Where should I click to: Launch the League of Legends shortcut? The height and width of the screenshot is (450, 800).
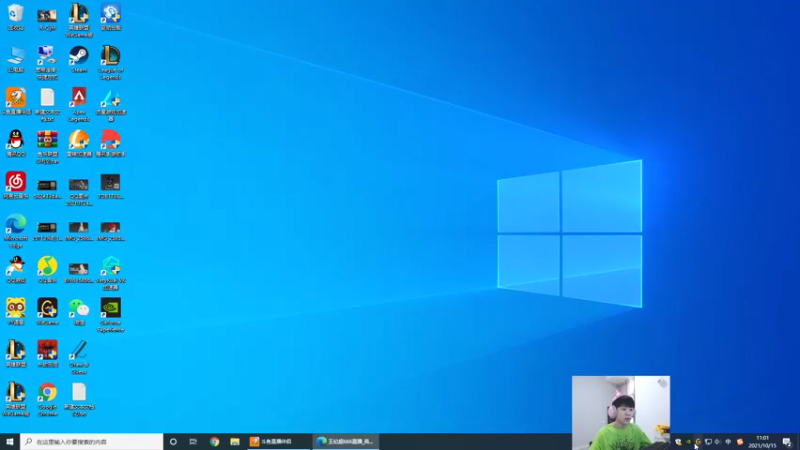pos(111,62)
